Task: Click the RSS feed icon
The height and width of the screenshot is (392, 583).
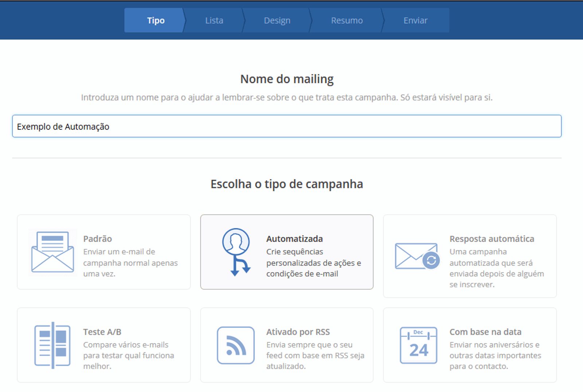Action: pyautogui.click(x=236, y=345)
